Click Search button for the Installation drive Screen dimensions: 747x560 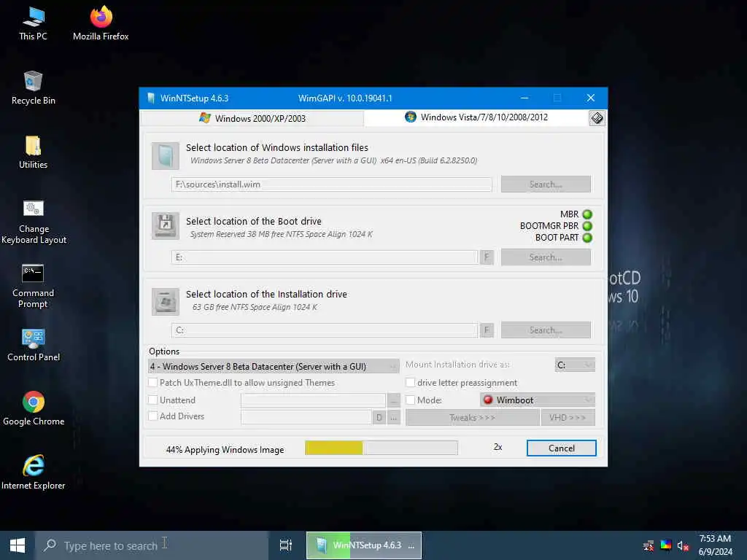coord(546,330)
